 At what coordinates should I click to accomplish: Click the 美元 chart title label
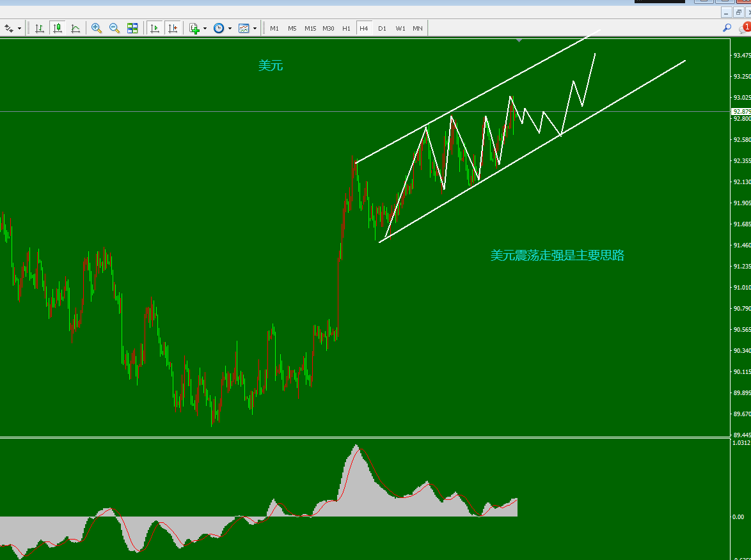[x=271, y=66]
